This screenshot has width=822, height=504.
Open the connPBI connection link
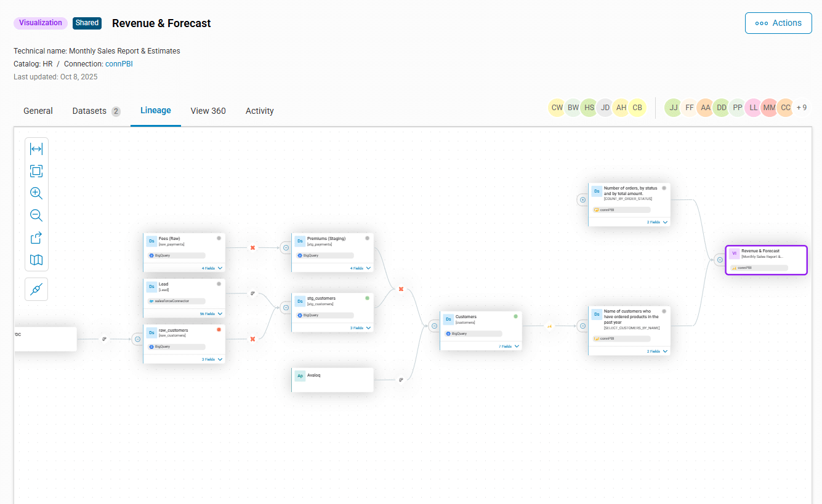pyautogui.click(x=119, y=64)
